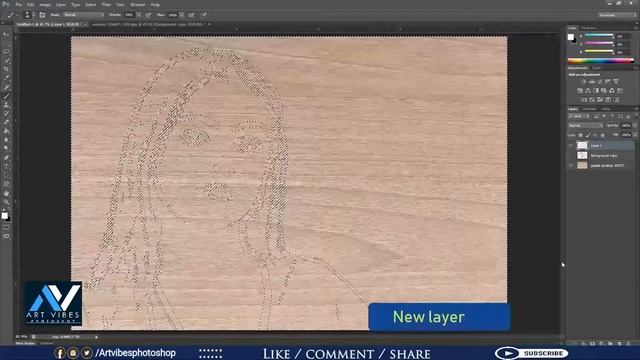The image size is (640, 360).
Task: Click the red channel slider in Color panel
Action: coord(599,36)
